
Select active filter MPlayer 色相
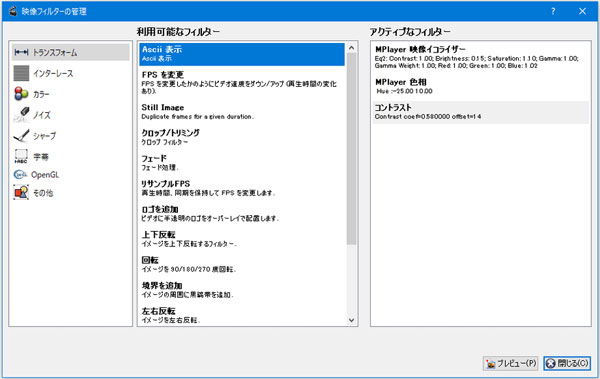[480, 86]
